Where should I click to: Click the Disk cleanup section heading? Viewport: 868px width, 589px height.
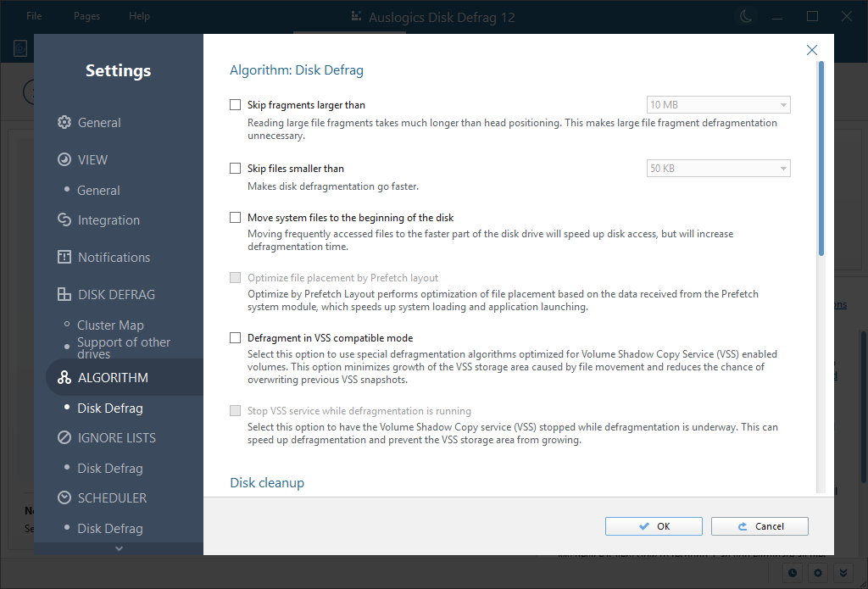pyautogui.click(x=267, y=483)
